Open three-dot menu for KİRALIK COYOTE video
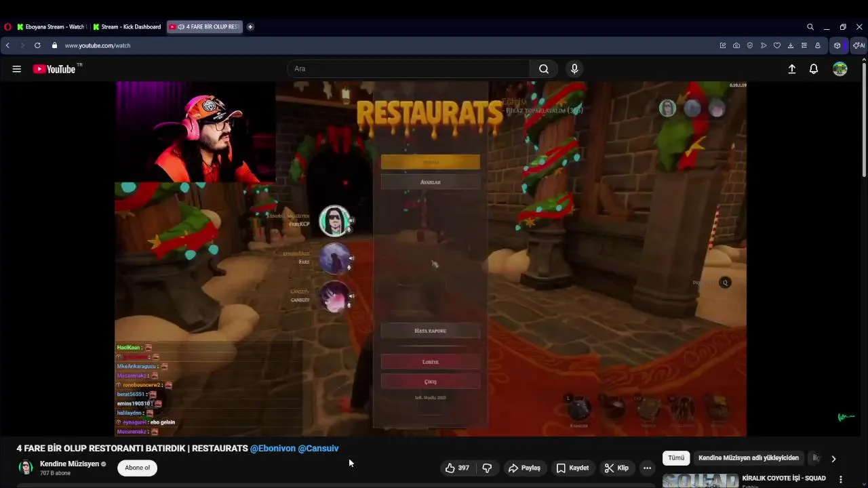Screen dimensions: 868x488 (x=841, y=479)
